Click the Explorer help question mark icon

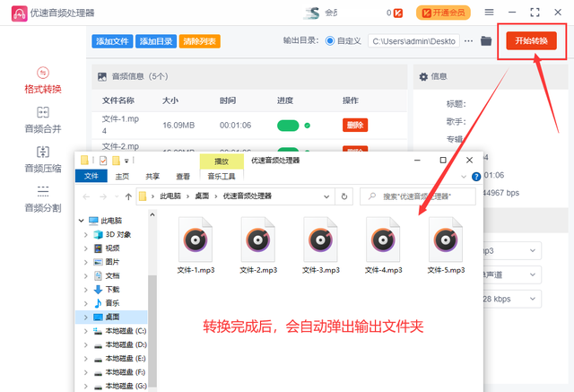point(476,177)
